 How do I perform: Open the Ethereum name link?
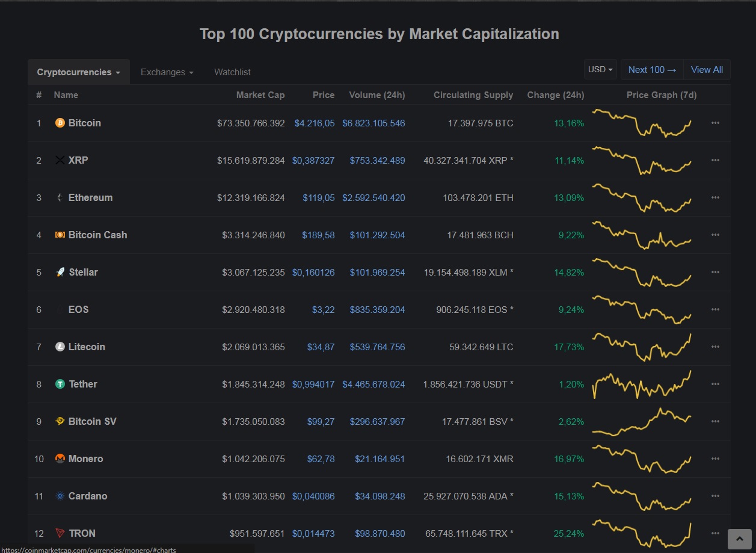pyautogui.click(x=90, y=197)
